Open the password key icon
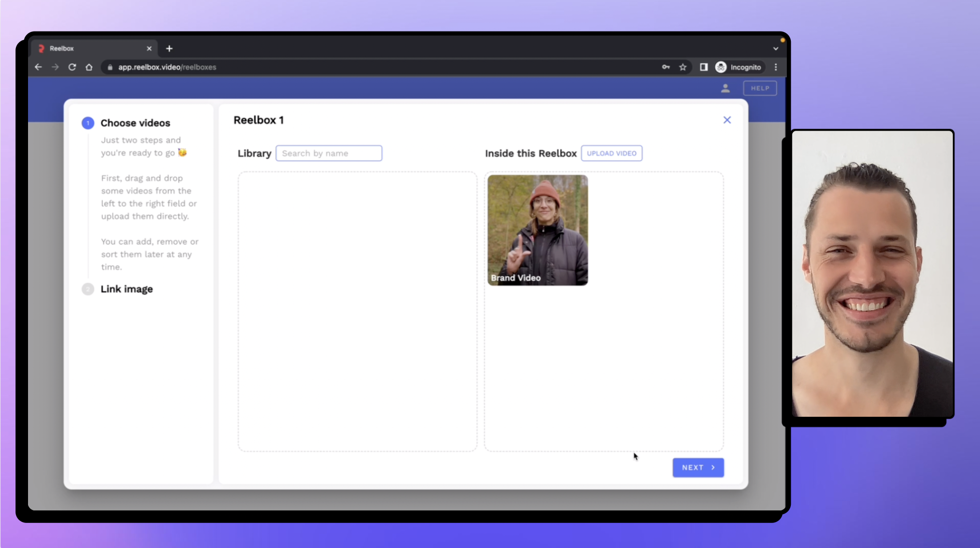This screenshot has width=980, height=548. coord(666,67)
